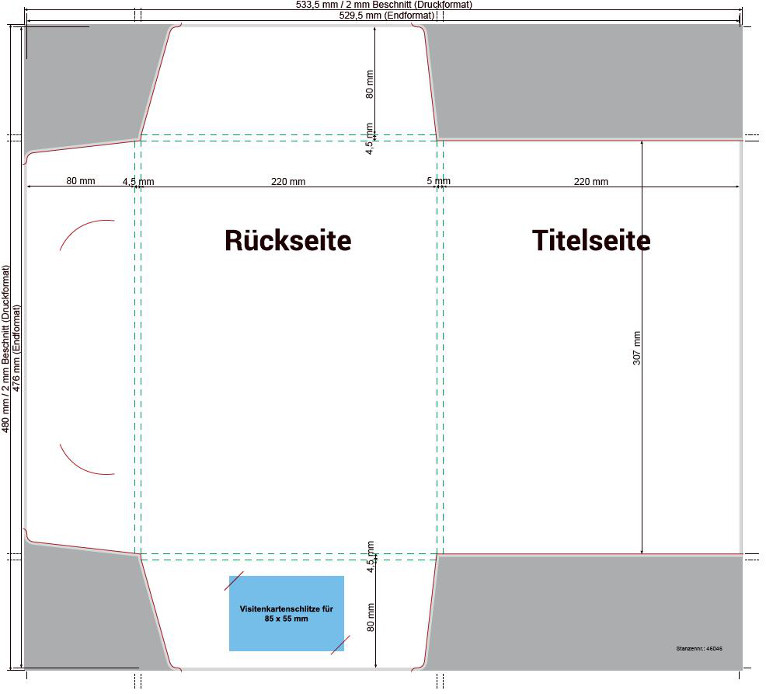Screen dimensions: 766x694
Task: Click the diagonal slit at blue box's lower-right
Action: [340, 644]
